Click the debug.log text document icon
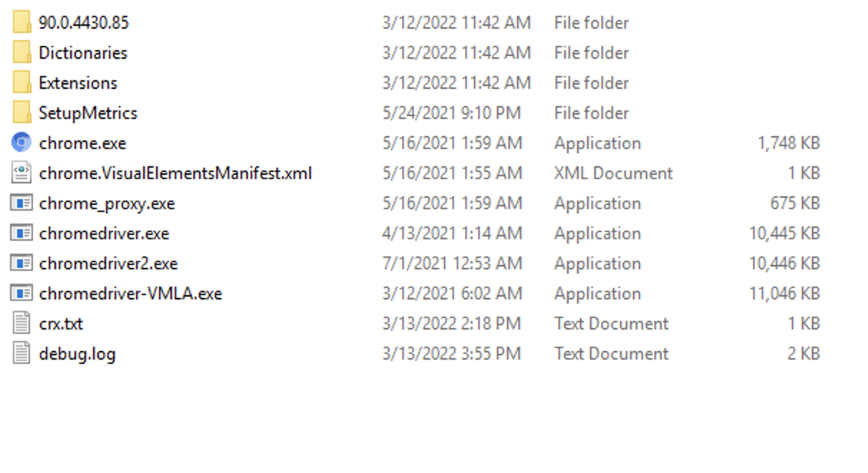The width and height of the screenshot is (868, 473). click(21, 353)
